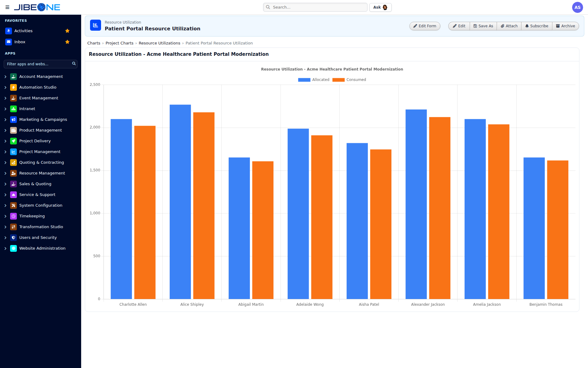Screen dimensions: 588x368
Task: Toggle the Inbox favorite star
Action: (x=67, y=42)
